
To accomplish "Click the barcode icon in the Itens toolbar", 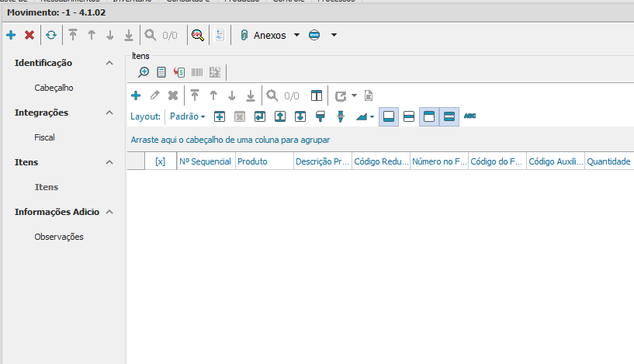I will [x=197, y=72].
